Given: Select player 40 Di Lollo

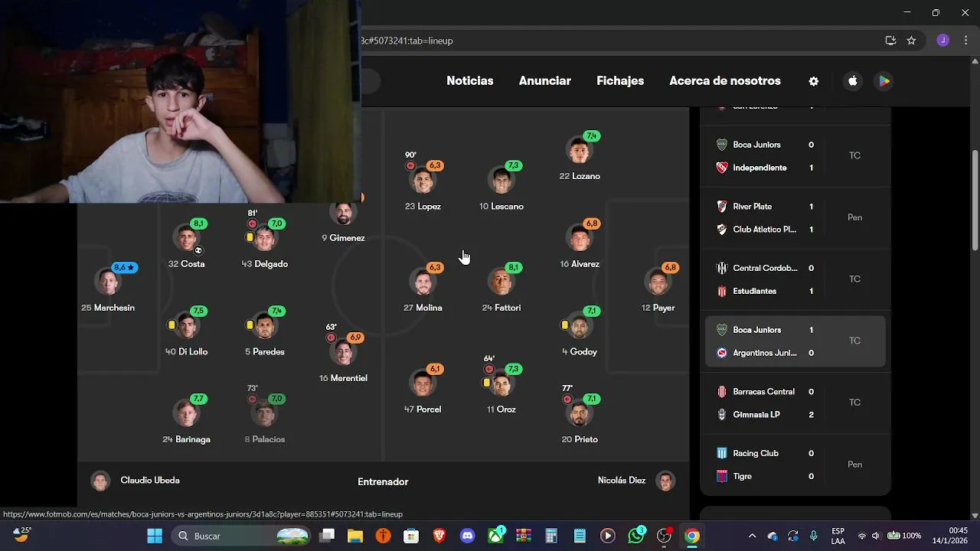Looking at the screenshot, I should (x=187, y=333).
